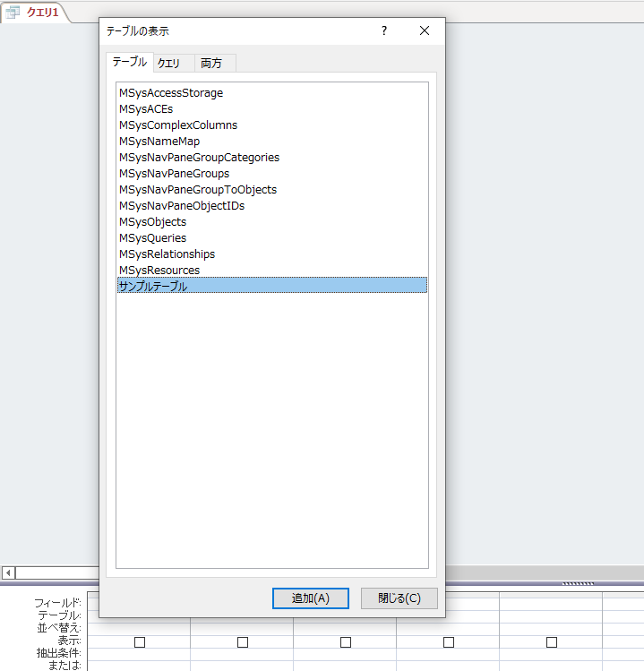644x671 pixels.
Task: Select MSysNameMap in the list
Action: [272, 142]
